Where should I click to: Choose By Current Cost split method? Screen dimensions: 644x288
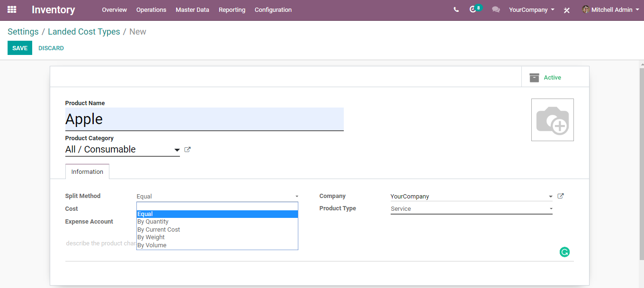click(217, 230)
